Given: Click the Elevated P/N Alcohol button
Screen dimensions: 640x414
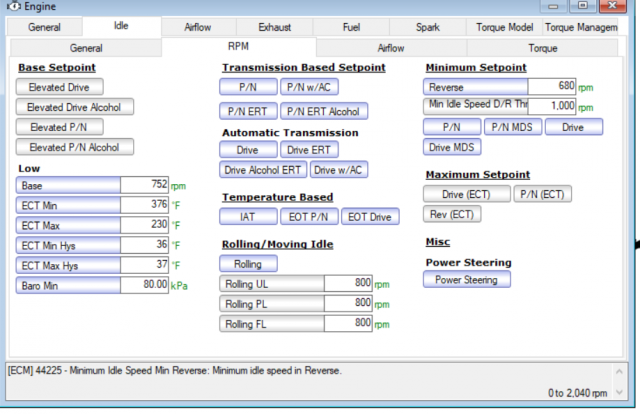Looking at the screenshot, I should tap(74, 147).
